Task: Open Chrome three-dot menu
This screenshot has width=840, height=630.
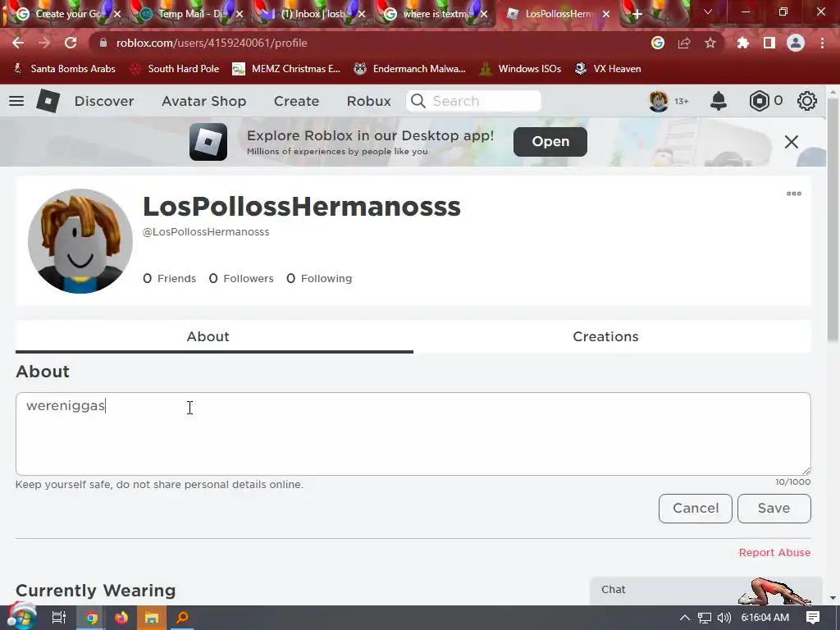Action: pyautogui.click(x=822, y=43)
